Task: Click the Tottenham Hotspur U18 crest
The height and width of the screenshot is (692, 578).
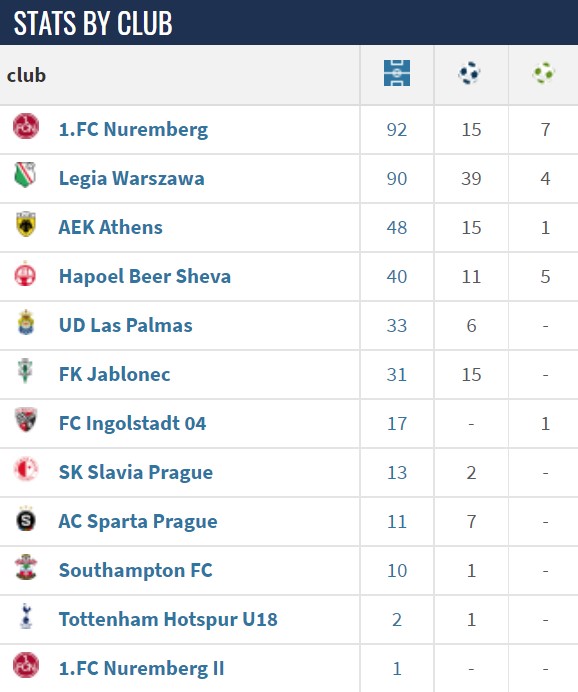Action: pyautogui.click(x=26, y=616)
